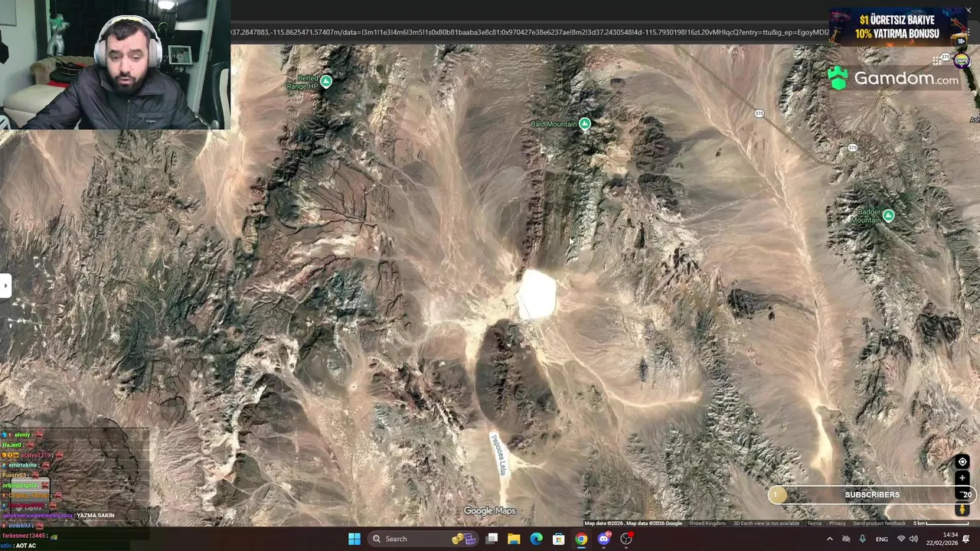The image size is (980, 551).
Task: Switch the ENG input language indicator
Action: coord(882,539)
